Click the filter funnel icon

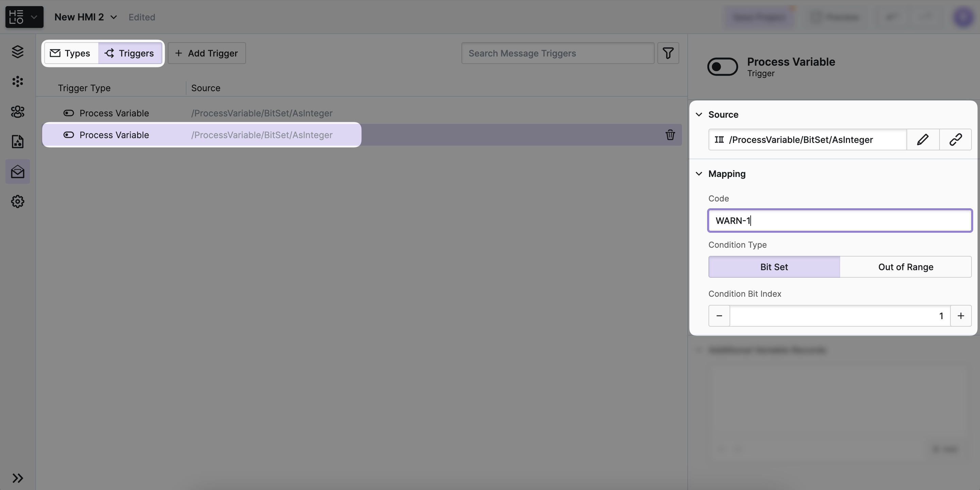pos(668,53)
